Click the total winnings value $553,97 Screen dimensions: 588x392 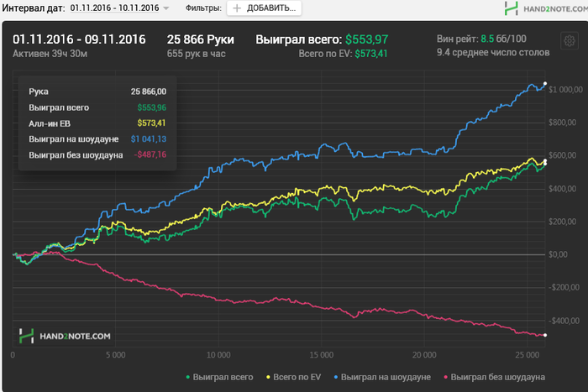point(367,39)
